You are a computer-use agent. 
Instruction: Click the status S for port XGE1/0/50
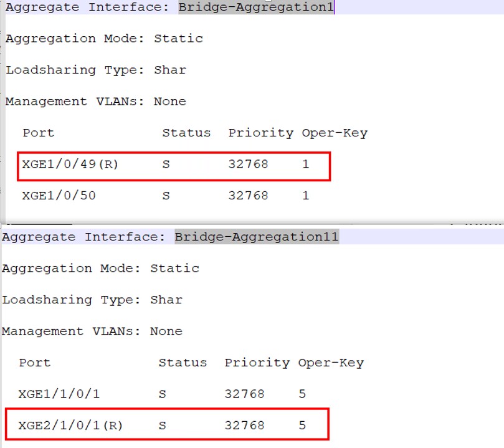click(166, 196)
